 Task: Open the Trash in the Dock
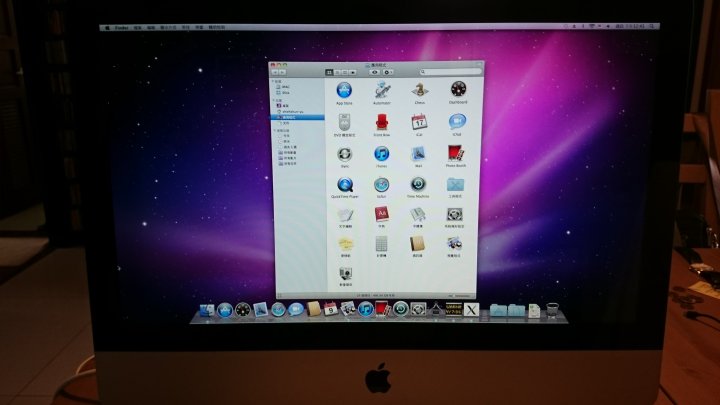coord(552,311)
